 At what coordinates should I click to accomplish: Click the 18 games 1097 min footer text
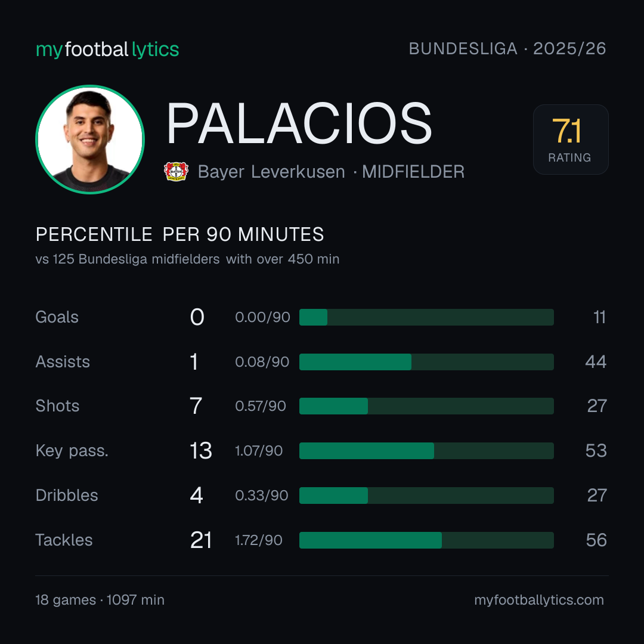tap(100, 600)
